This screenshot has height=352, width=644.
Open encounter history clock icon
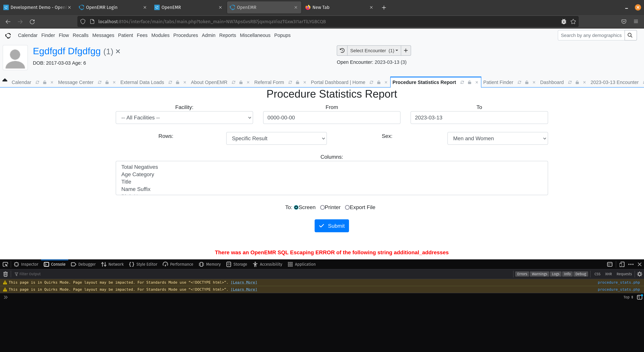pos(342,51)
